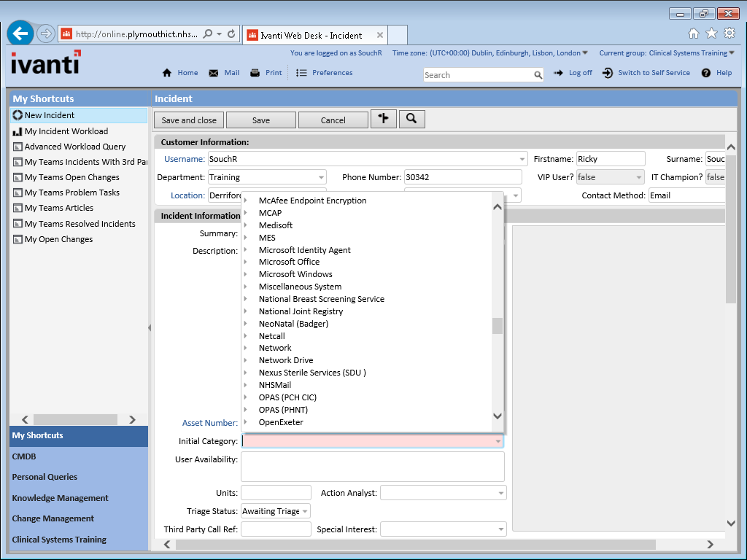This screenshot has width=747, height=560.
Task: Click the Print printer icon
Action: [x=255, y=73]
